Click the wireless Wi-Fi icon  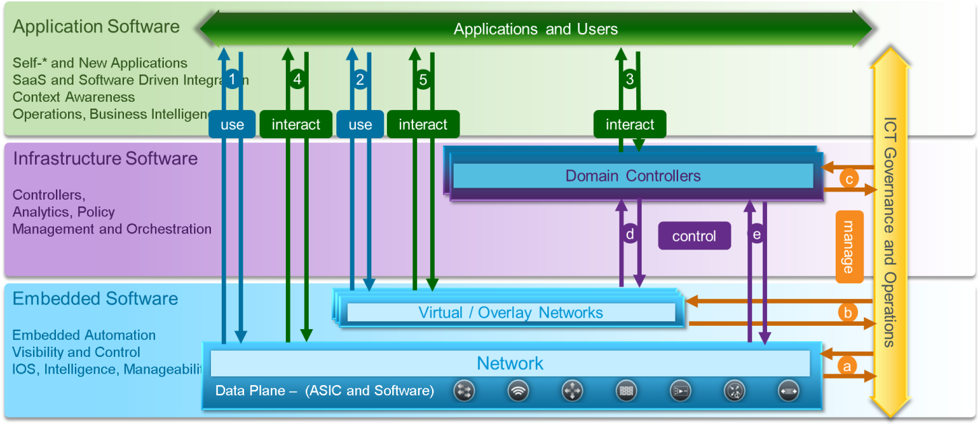pyautogui.click(x=518, y=391)
